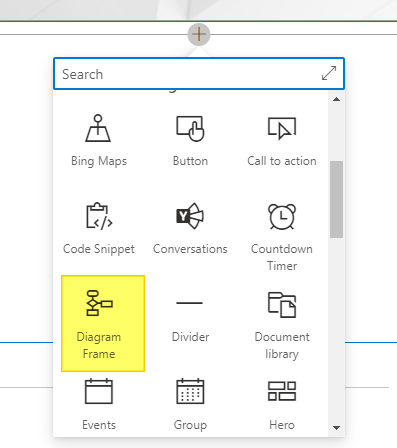Insert the Hero web part
The height and width of the screenshot is (448, 397).
pos(282,405)
